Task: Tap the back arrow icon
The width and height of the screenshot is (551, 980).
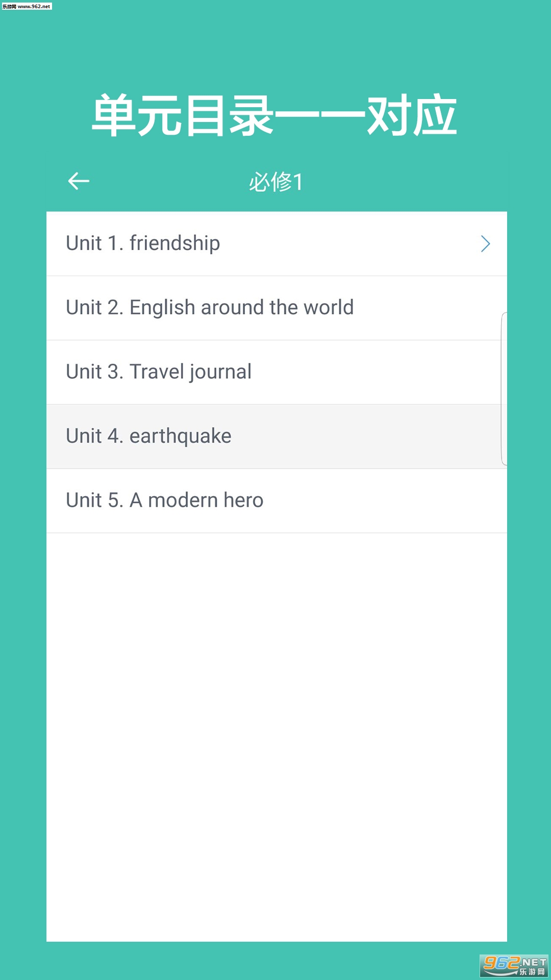Action: click(x=79, y=181)
